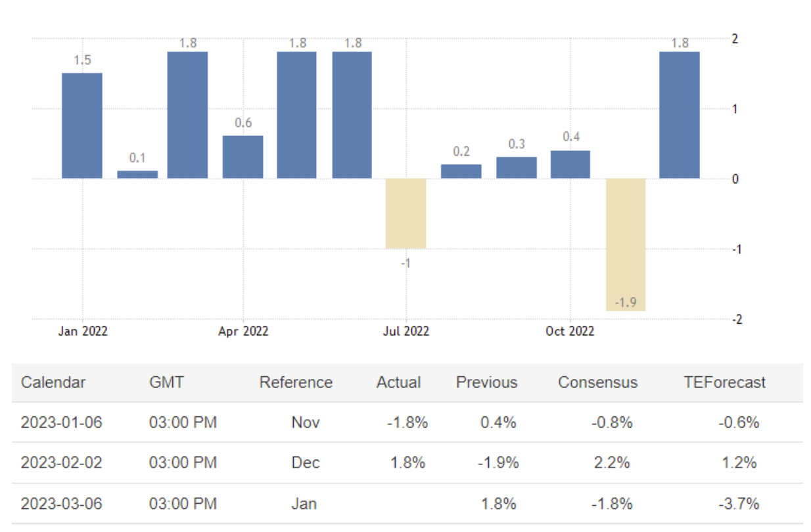Select the TEForecast column header
This screenshot has width=811, height=532.
pyautogui.click(x=725, y=382)
